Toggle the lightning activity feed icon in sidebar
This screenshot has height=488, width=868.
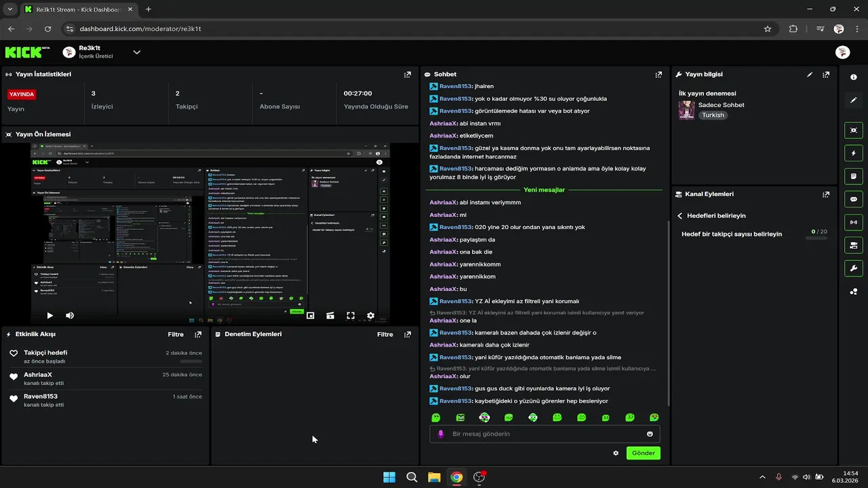pos(854,153)
